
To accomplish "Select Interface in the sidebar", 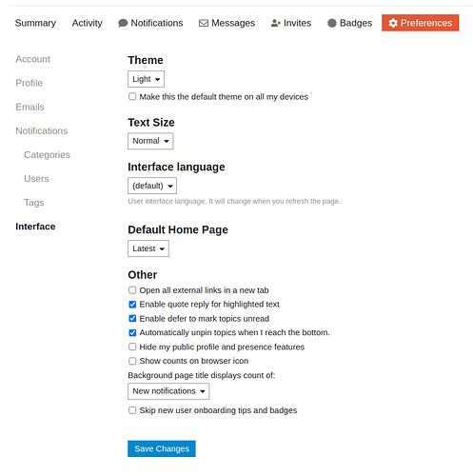I will [35, 227].
